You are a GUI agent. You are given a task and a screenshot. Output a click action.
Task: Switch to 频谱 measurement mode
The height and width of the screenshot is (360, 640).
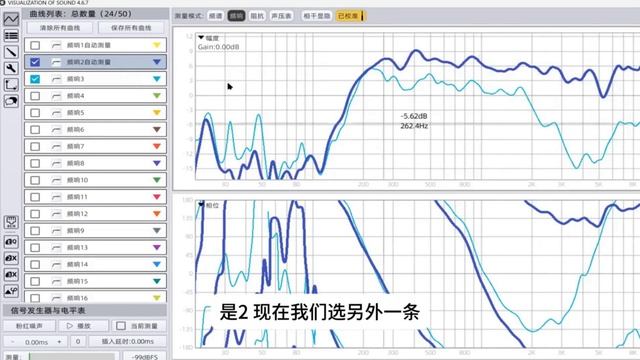click(x=216, y=16)
